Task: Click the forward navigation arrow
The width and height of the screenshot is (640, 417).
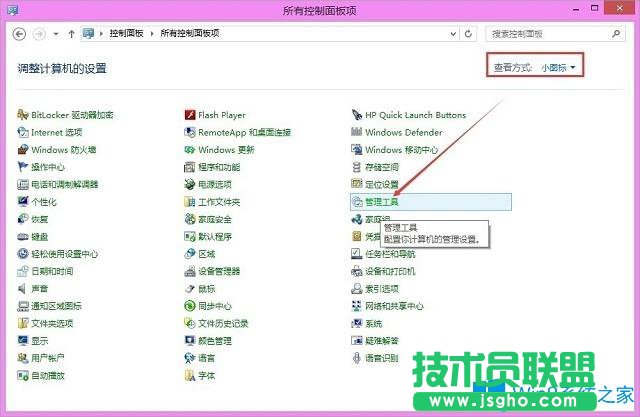Action: pos(39,34)
